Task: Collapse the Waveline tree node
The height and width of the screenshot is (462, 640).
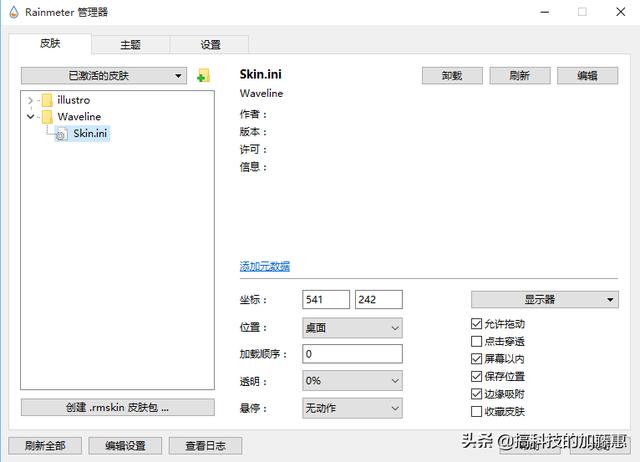Action: pyautogui.click(x=30, y=117)
